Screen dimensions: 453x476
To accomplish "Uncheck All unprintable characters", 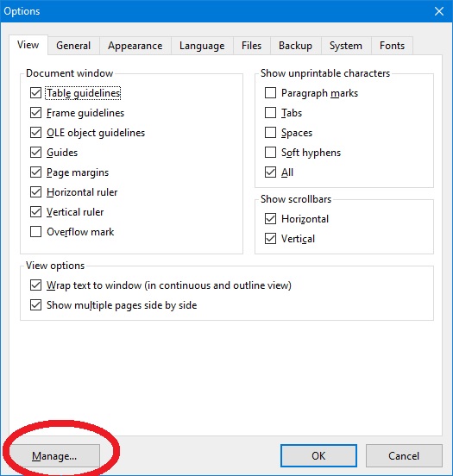I will (270, 172).
